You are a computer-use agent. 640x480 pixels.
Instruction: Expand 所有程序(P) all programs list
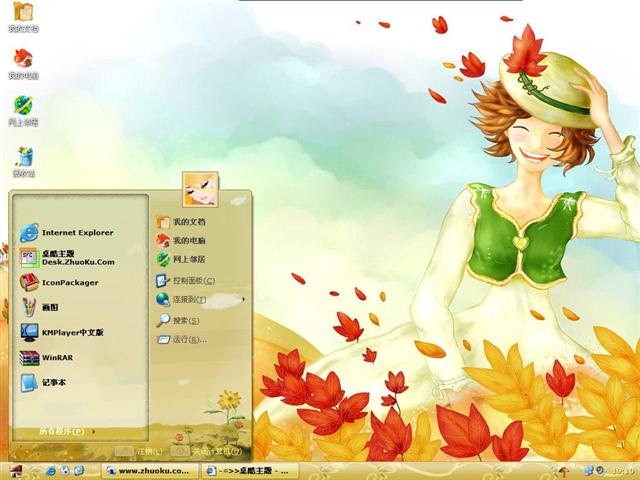click(x=67, y=431)
